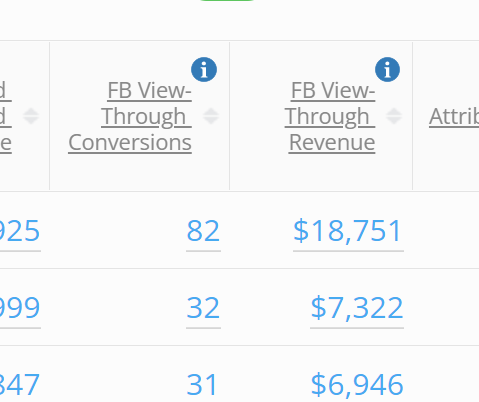Click the cut-off leftmost column header text
Screen dimensions: 479x402
(6, 116)
